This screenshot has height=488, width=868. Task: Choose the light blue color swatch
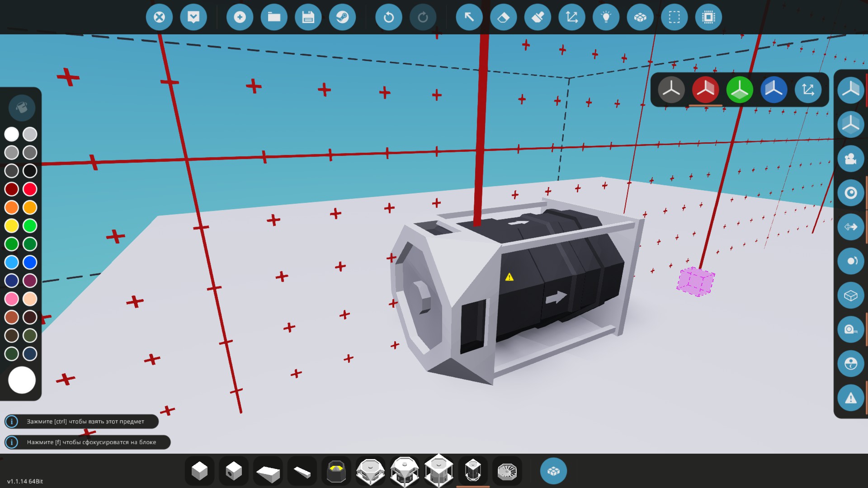(12, 262)
